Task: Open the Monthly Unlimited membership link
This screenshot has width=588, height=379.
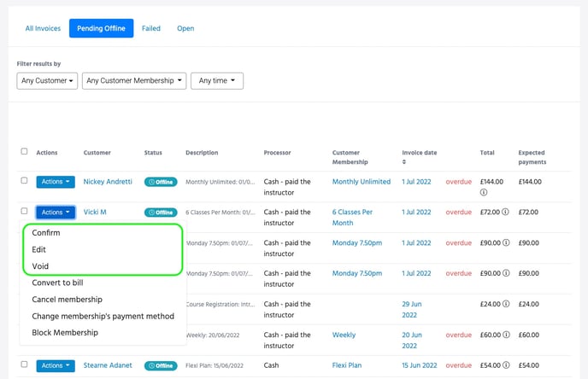Action: coord(361,182)
